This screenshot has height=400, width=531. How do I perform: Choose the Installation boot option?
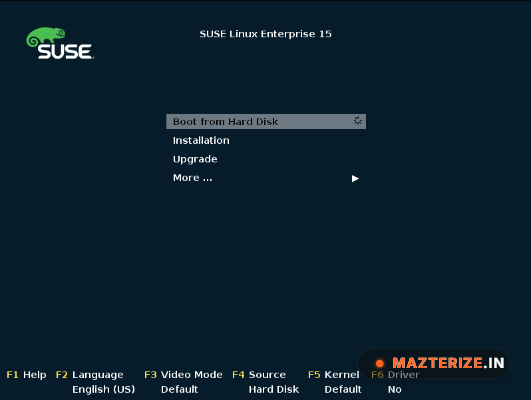pos(201,140)
